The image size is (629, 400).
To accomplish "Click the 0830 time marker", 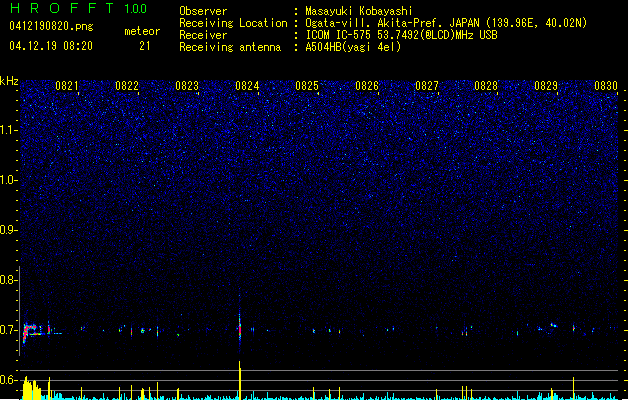I will pos(606,86).
